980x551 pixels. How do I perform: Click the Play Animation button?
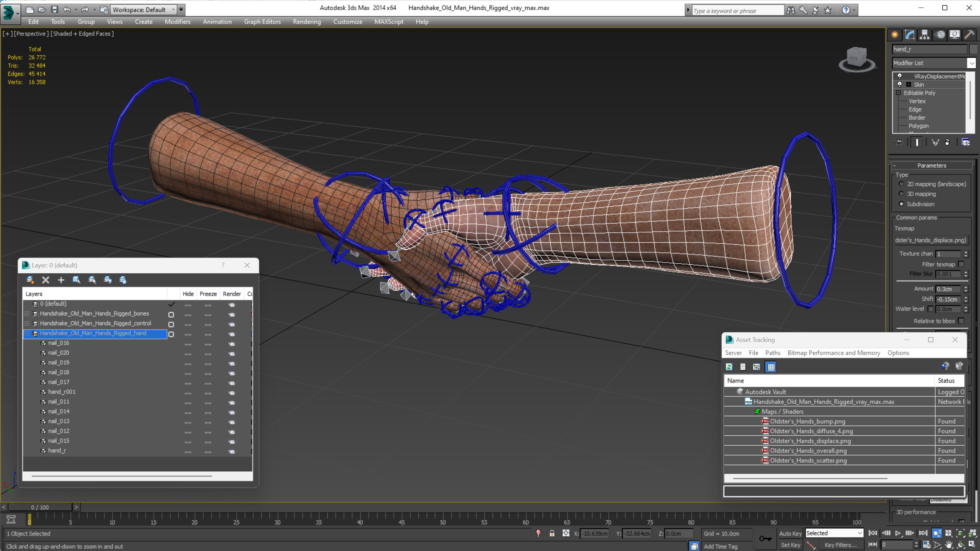point(899,533)
